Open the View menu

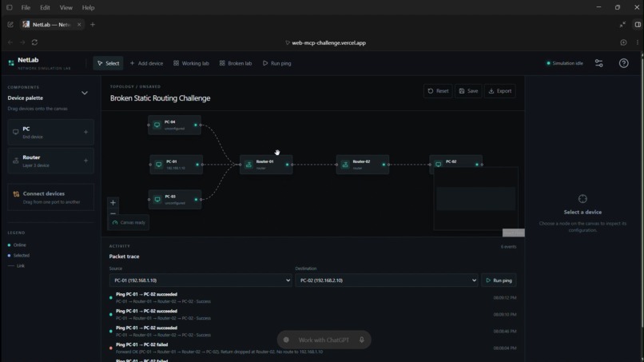click(66, 7)
